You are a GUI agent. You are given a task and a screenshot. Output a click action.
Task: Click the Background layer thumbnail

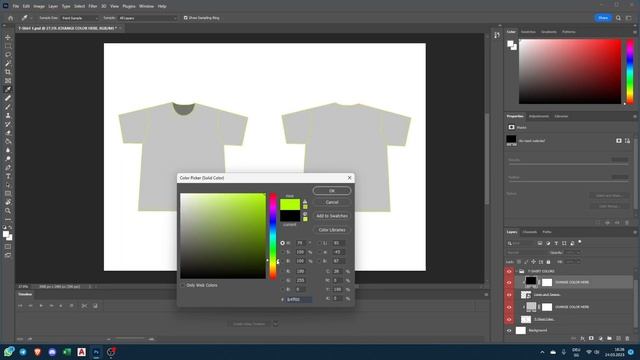(521, 331)
